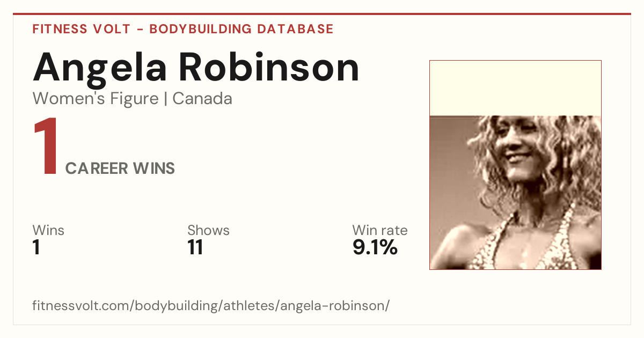Click the Shows stat label
The image size is (644, 338).
tap(208, 230)
